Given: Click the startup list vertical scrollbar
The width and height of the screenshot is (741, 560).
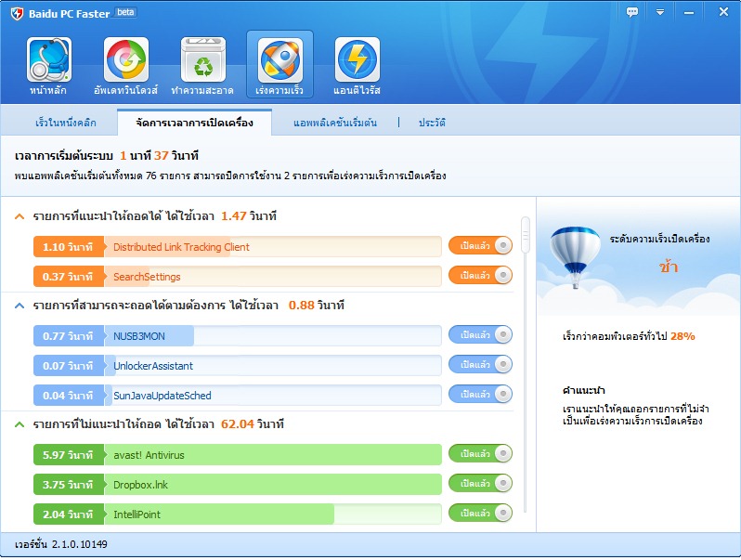Looking at the screenshot, I should (x=525, y=234).
